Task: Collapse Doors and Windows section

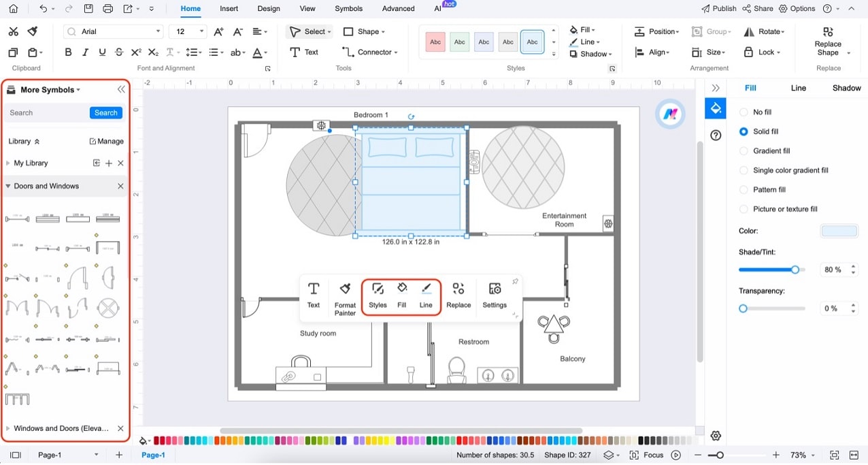Action: coord(8,186)
